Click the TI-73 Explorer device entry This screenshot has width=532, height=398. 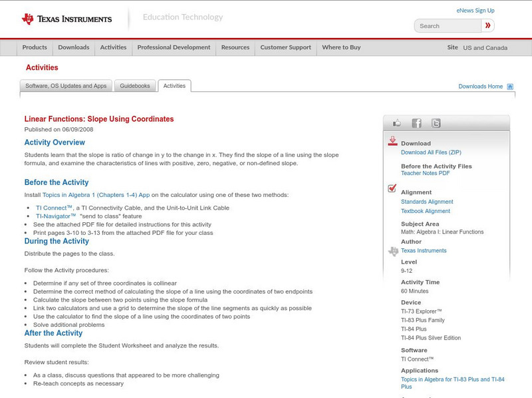422,311
